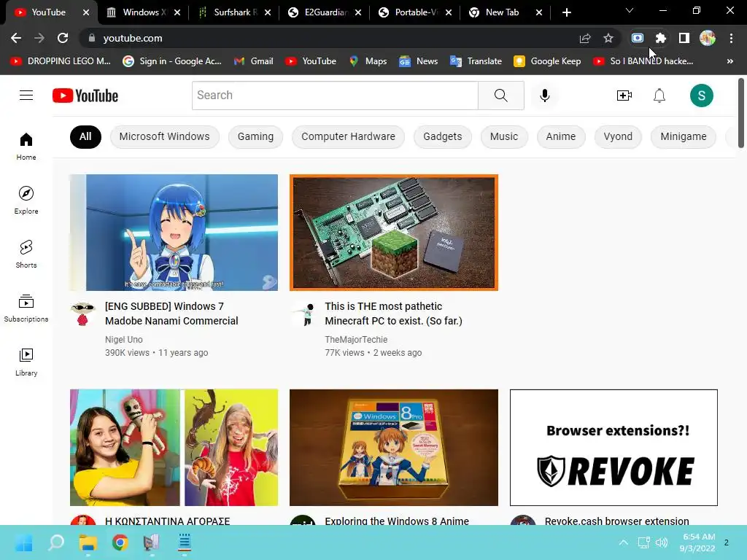Toggle the Chrome side panel icon
Image resolution: width=747 pixels, height=560 pixels.
point(684,38)
